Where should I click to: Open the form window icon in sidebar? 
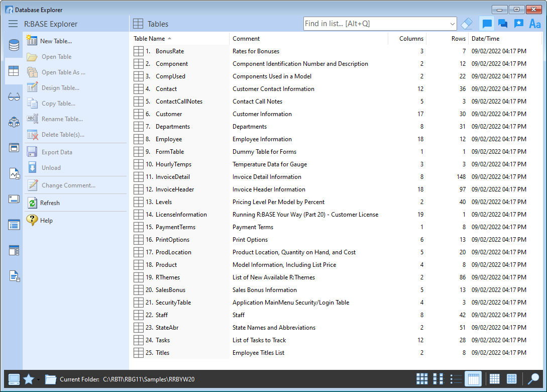(x=14, y=148)
